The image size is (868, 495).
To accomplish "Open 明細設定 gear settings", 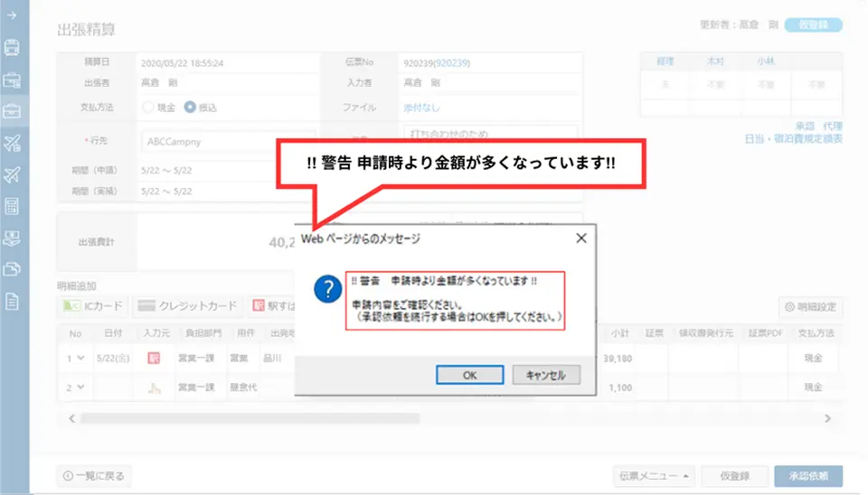I will click(811, 307).
